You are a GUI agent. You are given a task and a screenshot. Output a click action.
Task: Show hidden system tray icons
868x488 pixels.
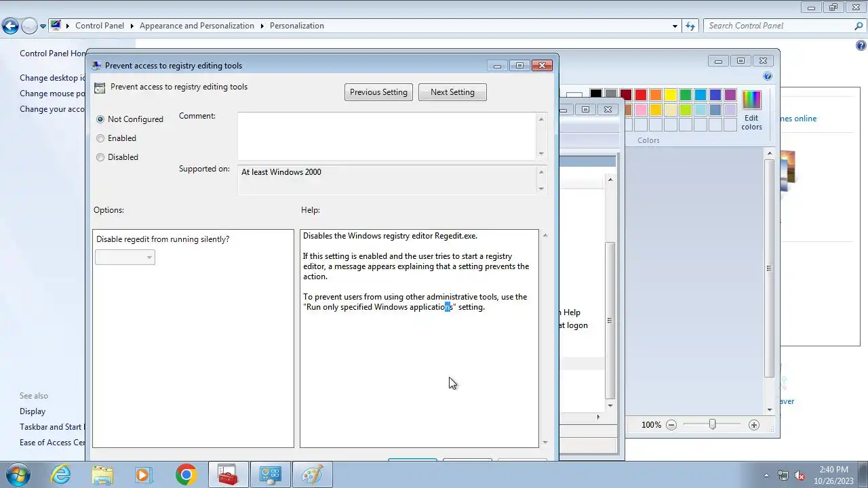pos(766,475)
